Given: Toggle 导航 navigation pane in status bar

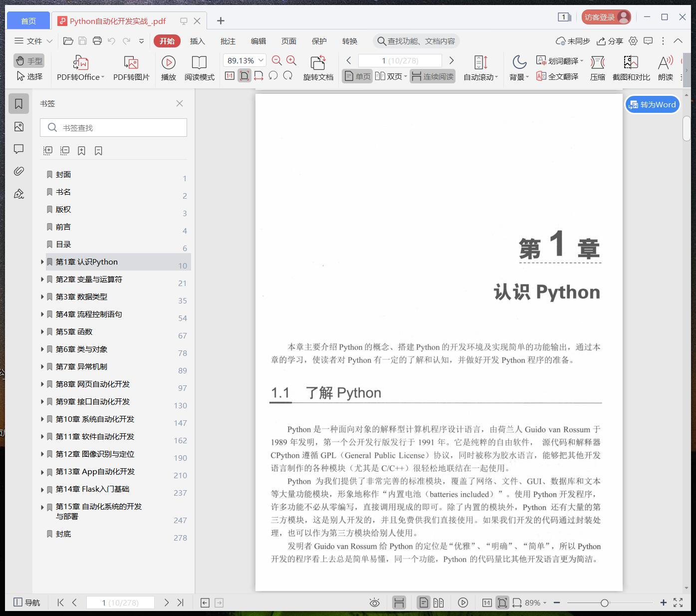Looking at the screenshot, I should click(x=26, y=603).
